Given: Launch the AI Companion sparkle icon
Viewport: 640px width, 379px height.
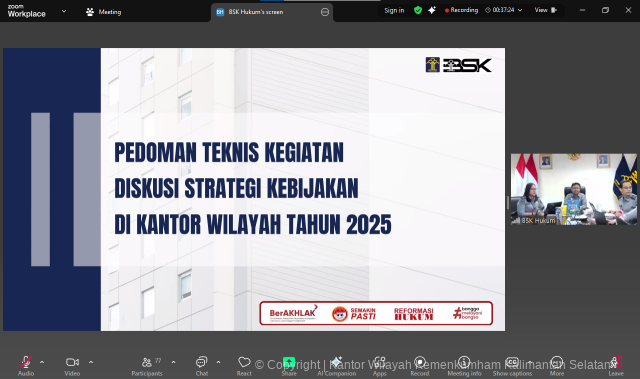Looking at the screenshot, I should tap(337, 362).
